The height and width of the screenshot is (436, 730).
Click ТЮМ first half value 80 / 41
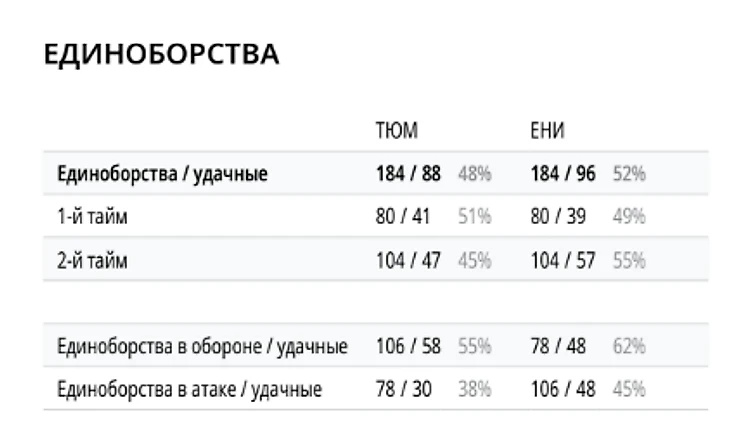tap(403, 217)
